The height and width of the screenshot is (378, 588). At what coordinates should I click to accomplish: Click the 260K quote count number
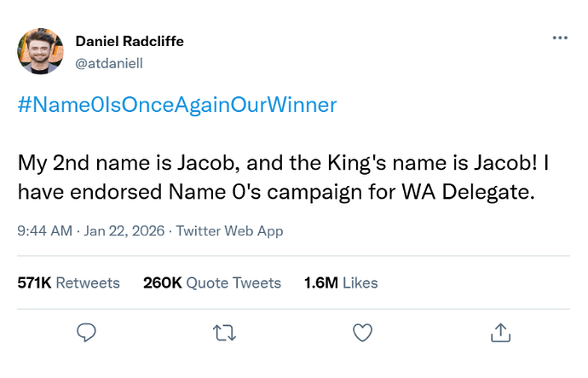coord(163,282)
